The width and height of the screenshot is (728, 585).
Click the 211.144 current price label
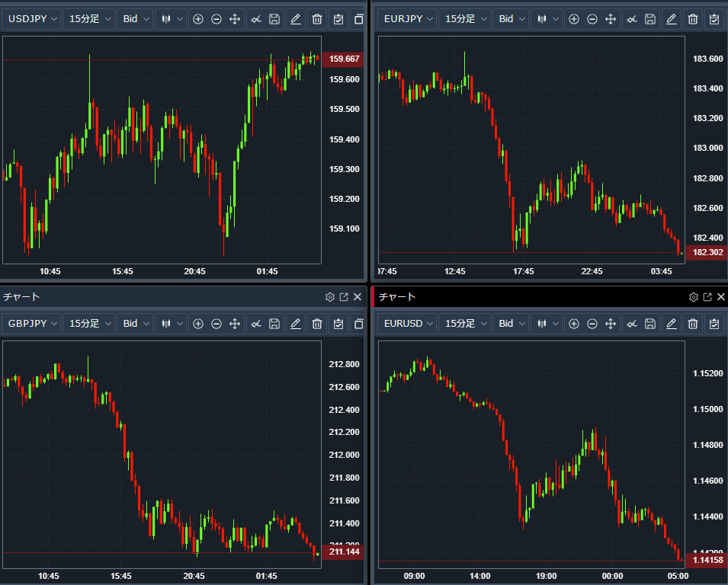point(342,551)
